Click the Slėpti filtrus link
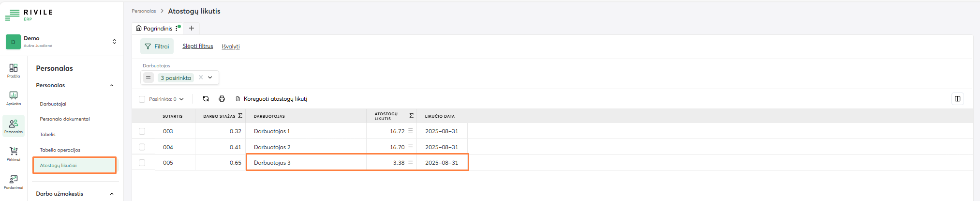Image resolution: width=980 pixels, height=201 pixels. click(197, 46)
